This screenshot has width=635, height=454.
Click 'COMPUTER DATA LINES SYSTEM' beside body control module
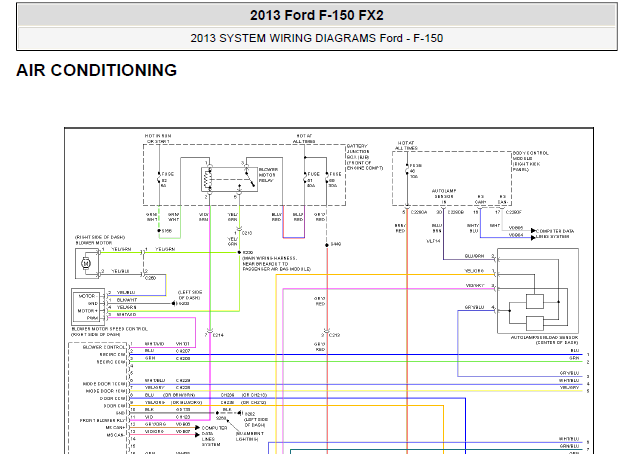[x=555, y=234]
